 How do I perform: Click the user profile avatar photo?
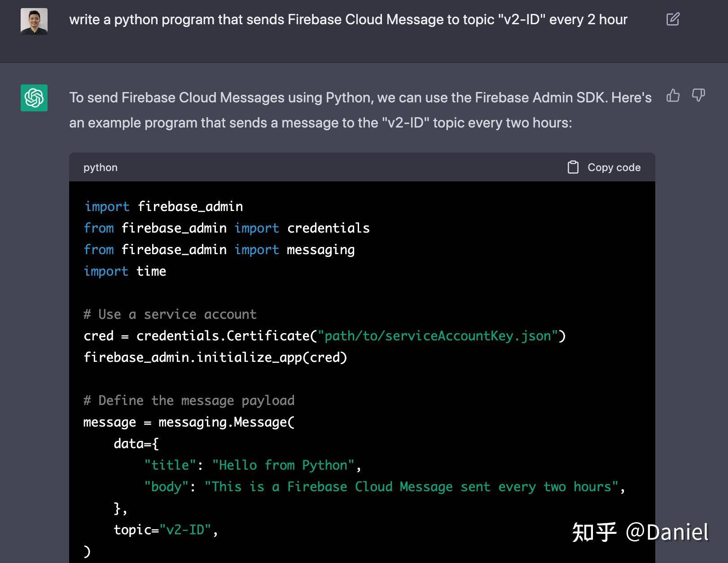coord(34,21)
